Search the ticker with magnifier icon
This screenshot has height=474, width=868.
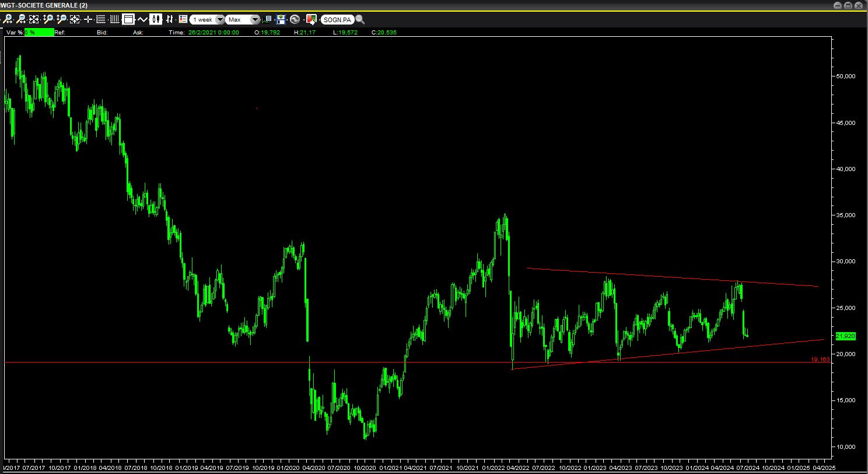click(360, 19)
